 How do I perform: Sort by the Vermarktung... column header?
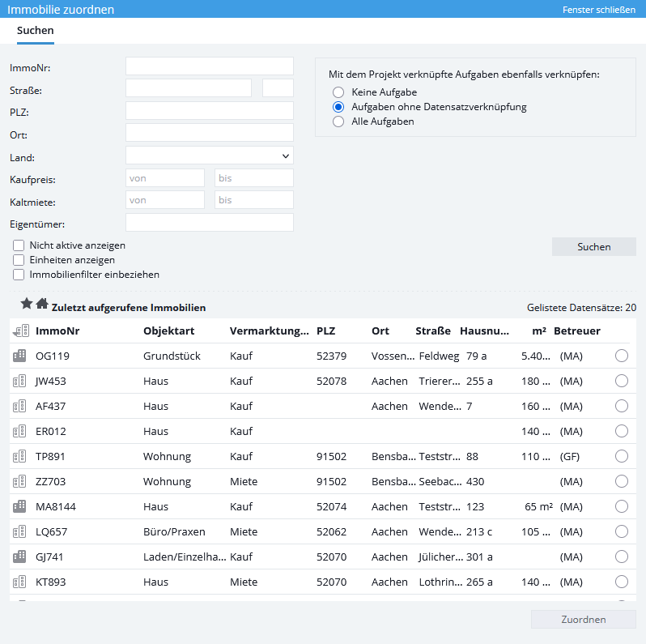tap(270, 331)
